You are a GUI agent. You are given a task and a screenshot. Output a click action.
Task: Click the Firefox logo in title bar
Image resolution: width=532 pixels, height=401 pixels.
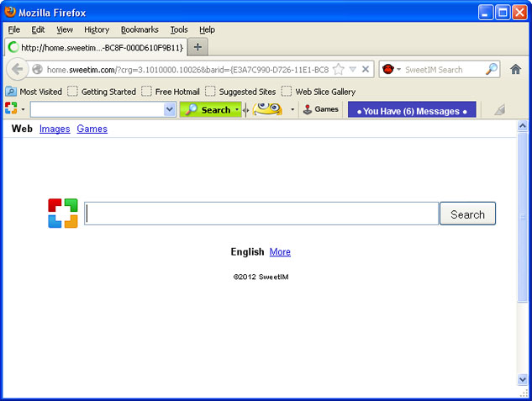(x=10, y=12)
